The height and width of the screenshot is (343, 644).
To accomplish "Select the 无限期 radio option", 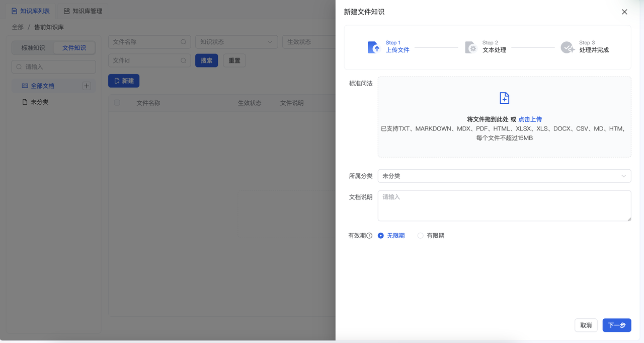I will (381, 236).
